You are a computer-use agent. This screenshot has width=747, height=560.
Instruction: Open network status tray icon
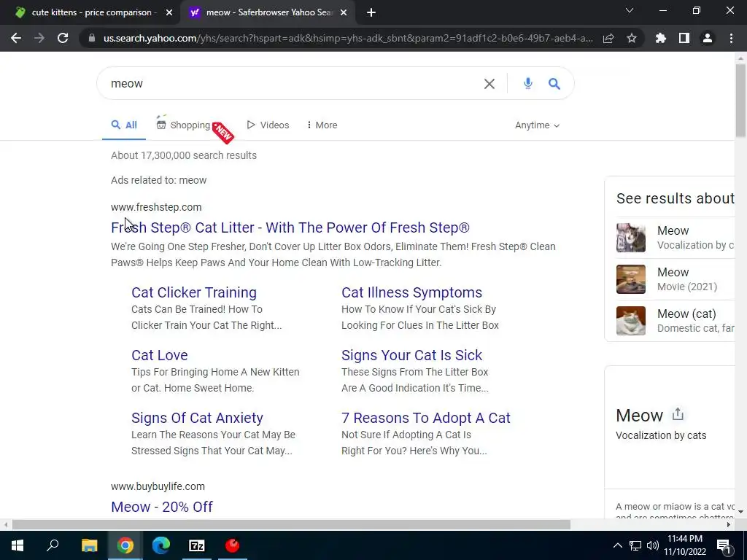tap(635, 545)
